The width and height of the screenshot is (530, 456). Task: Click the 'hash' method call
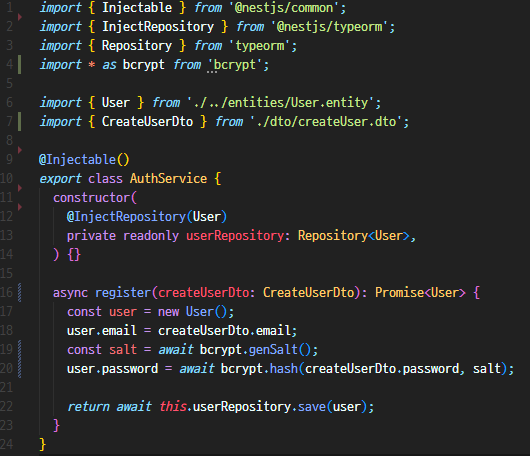[284, 368]
